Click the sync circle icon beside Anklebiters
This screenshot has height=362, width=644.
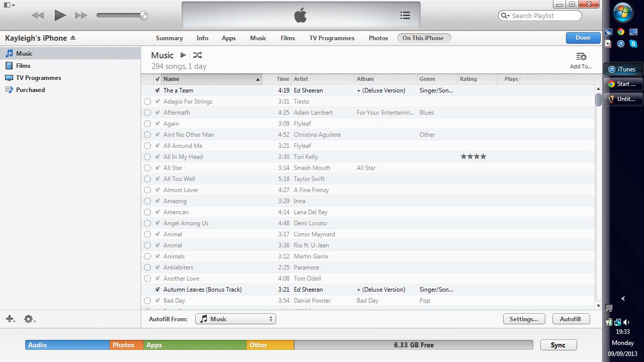tap(147, 267)
